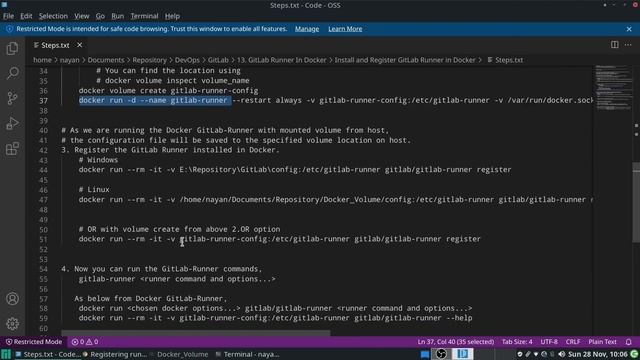Click the Restricted Mode status item
Viewport: 640px width, 360px height.
pyautogui.click(x=33, y=342)
